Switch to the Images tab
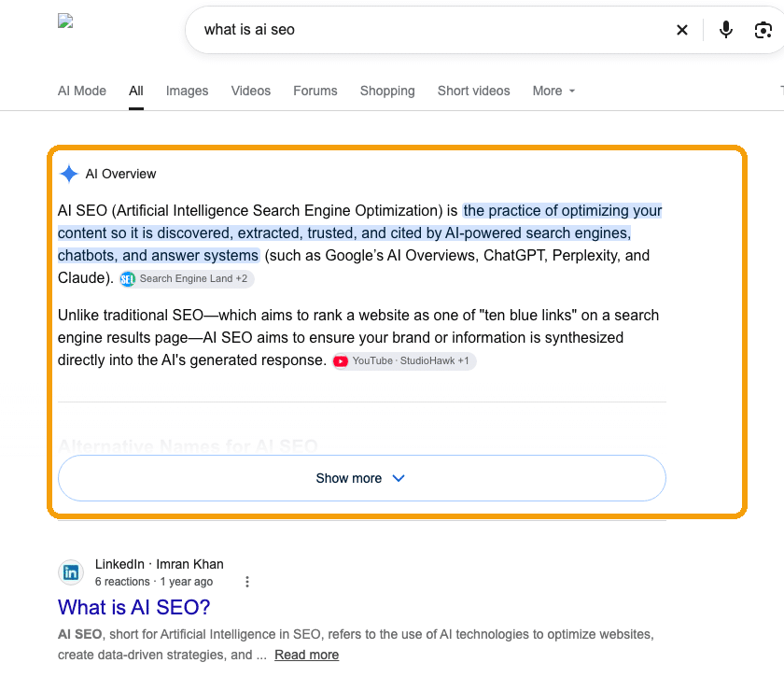The image size is (784, 691). [187, 92]
